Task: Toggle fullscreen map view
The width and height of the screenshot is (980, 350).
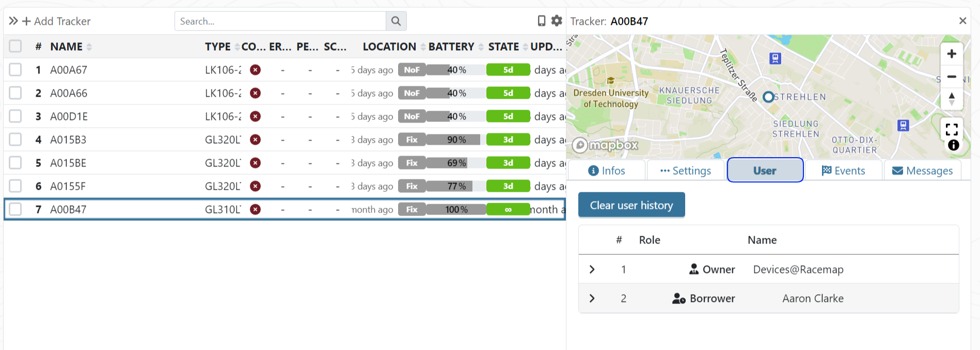Action: 951,129
